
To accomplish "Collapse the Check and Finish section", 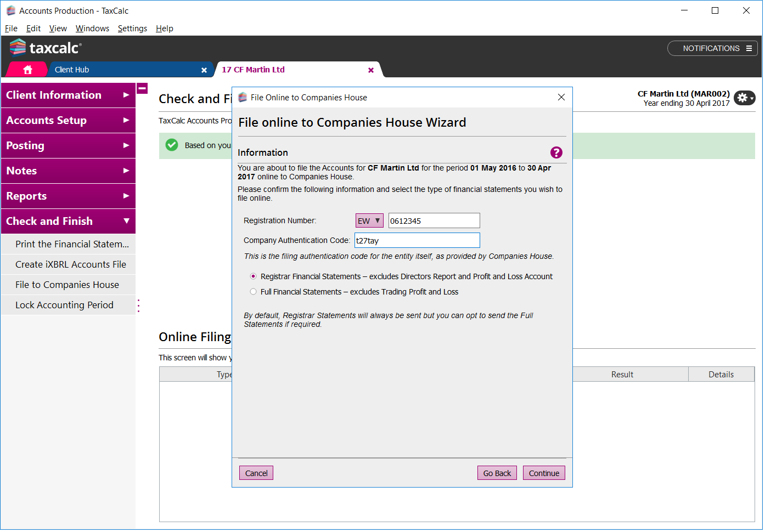I will [x=68, y=221].
